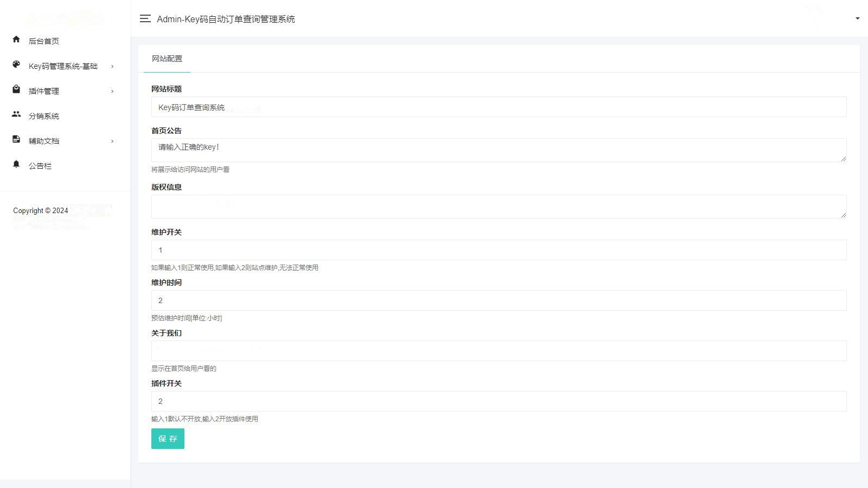Expand the 插件管理 submenu arrow
The width and height of the screenshot is (868, 488).
pyautogui.click(x=112, y=91)
